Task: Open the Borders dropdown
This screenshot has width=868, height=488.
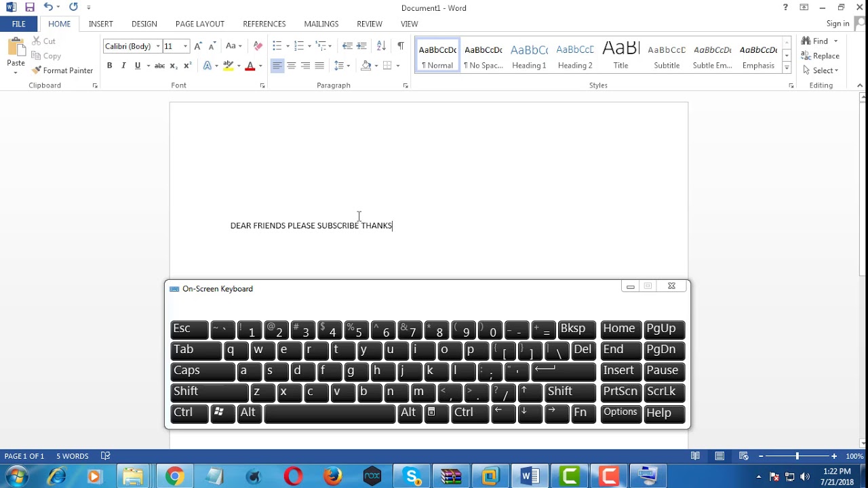Action: 398,66
